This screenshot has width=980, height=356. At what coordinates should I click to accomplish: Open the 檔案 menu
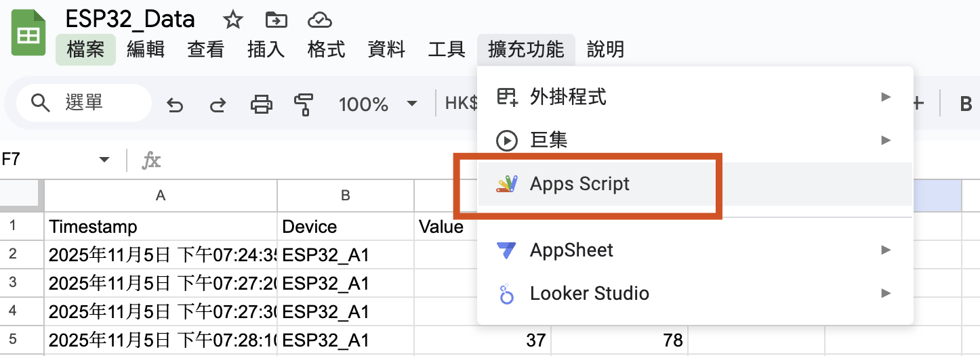click(x=85, y=49)
